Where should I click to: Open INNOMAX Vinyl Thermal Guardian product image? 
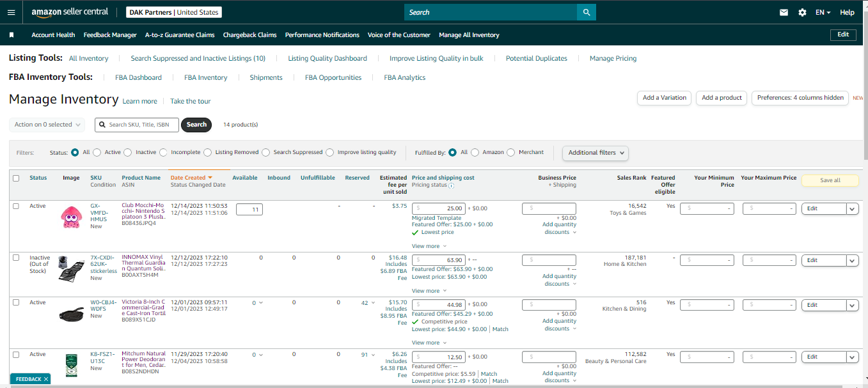point(71,268)
